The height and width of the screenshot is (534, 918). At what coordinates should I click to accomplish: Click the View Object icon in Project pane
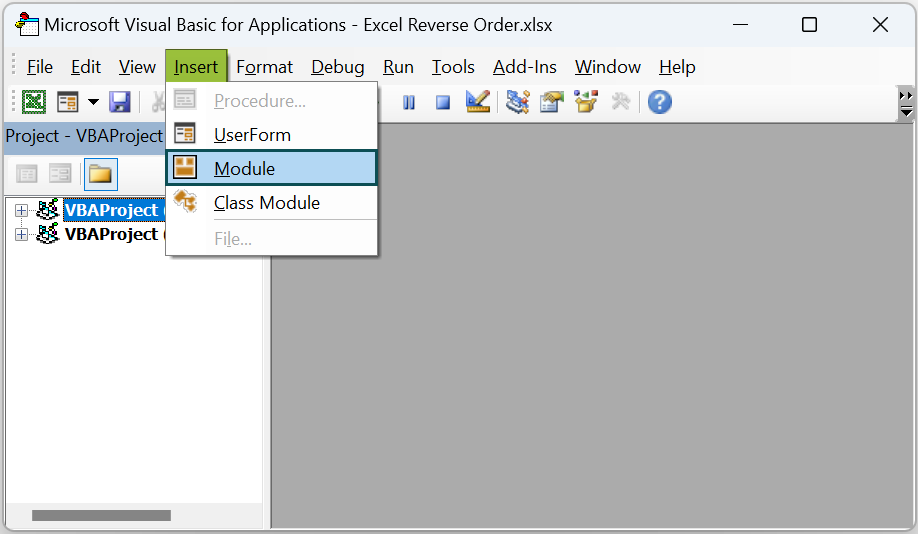[x=60, y=174]
